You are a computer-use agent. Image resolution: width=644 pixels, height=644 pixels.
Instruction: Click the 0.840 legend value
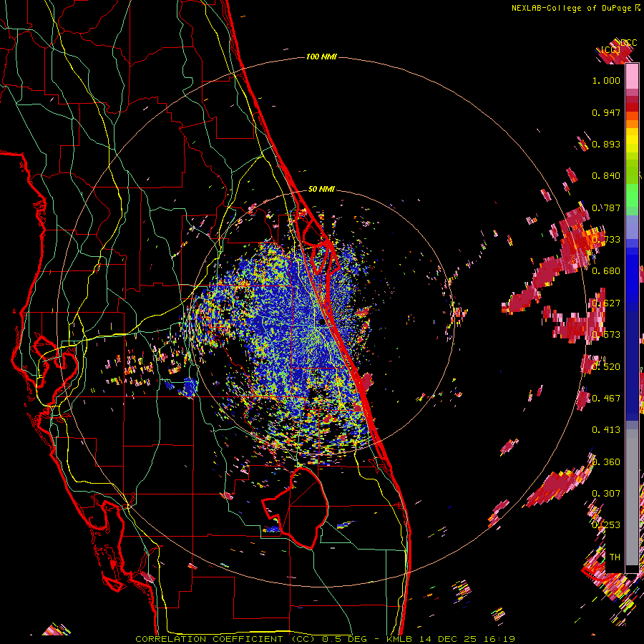(x=606, y=176)
